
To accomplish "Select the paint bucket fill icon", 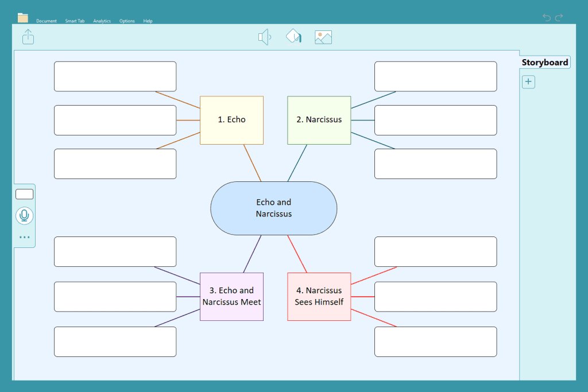I will pyautogui.click(x=293, y=37).
